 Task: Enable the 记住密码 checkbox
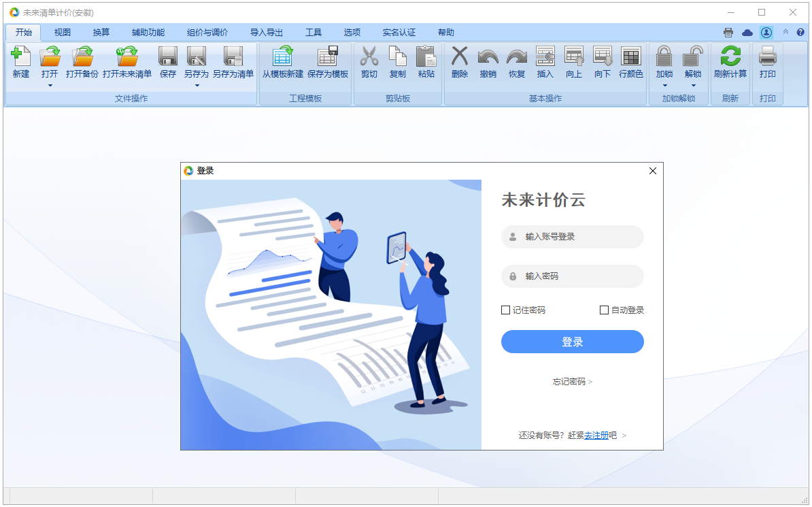pos(505,310)
